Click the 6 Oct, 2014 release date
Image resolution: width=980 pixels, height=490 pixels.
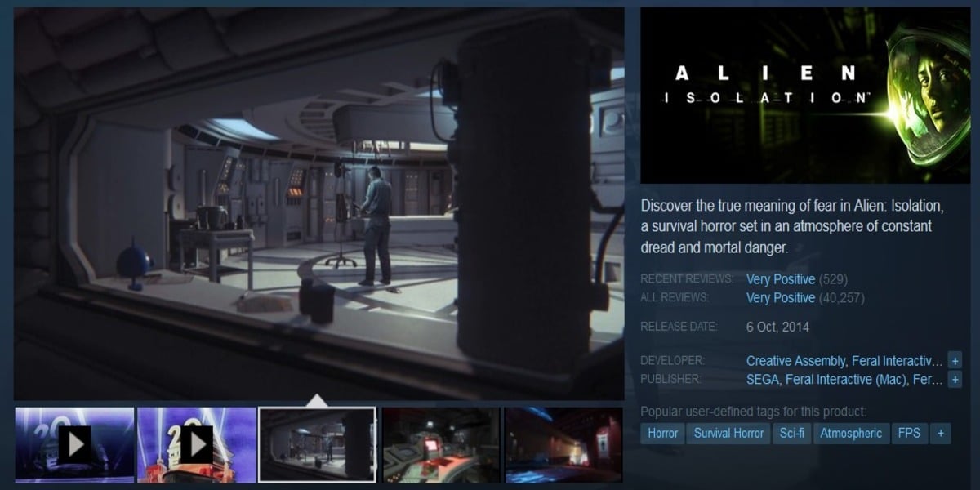coord(777,327)
